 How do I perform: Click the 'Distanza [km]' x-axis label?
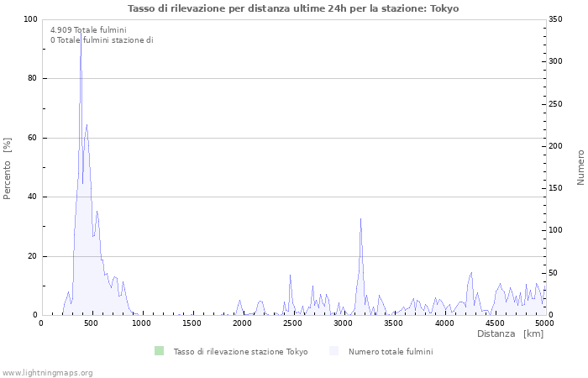510,333
